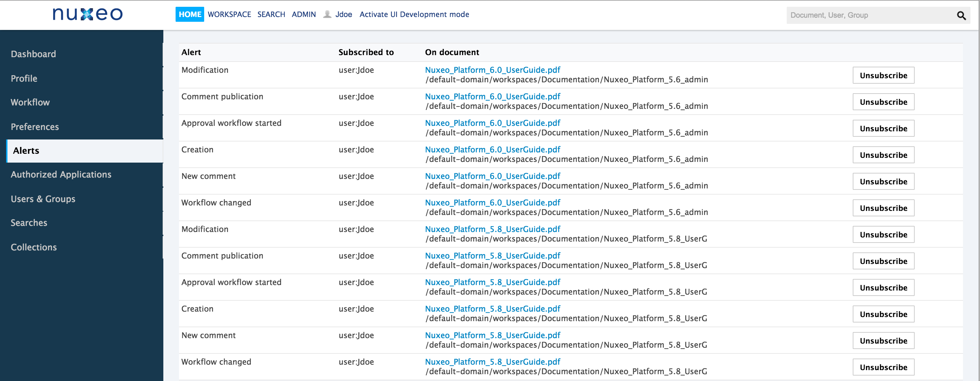Open 6.0 UserGuide link in first Creation row

coord(493,150)
